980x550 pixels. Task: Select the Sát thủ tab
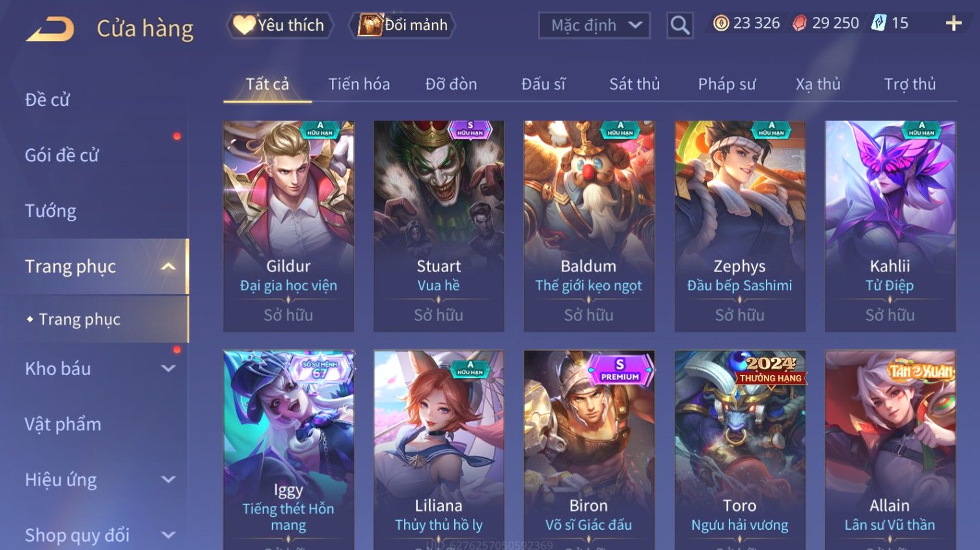pos(634,84)
